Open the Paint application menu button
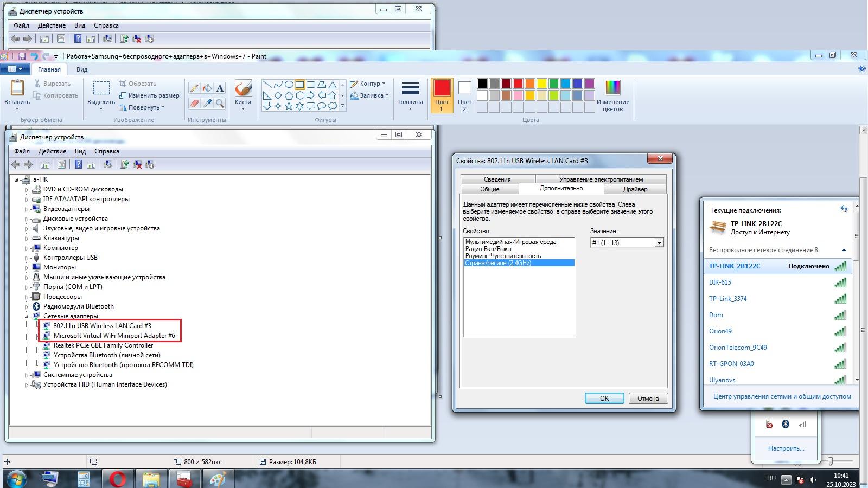Screen dimensions: 868x488 [x=15, y=69]
